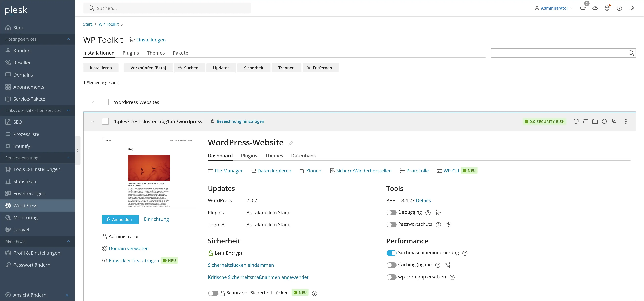Image resolution: width=644 pixels, height=301 pixels.
Task: Click the search magnifier in installations filter
Action: pyautogui.click(x=631, y=53)
